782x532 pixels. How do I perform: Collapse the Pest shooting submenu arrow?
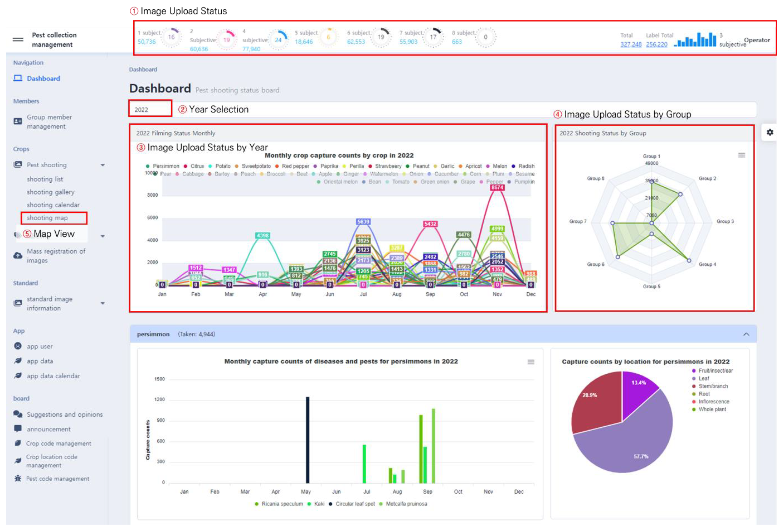tap(103, 165)
